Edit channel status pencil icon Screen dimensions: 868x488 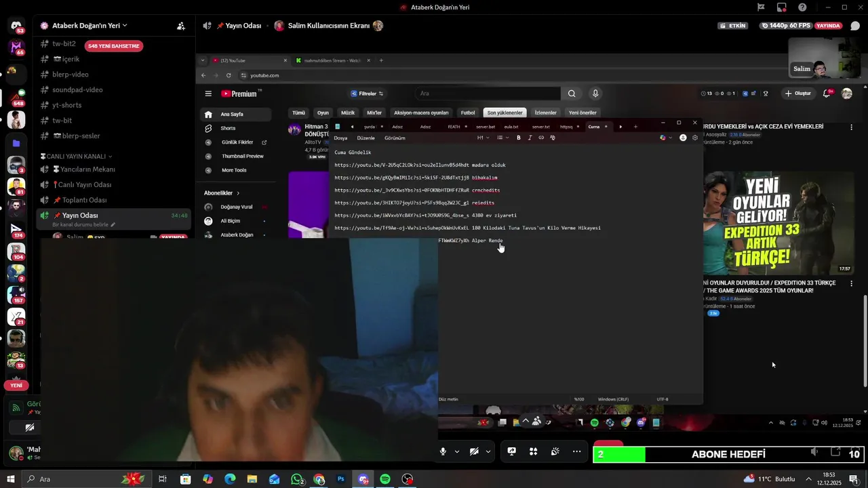pos(113,224)
